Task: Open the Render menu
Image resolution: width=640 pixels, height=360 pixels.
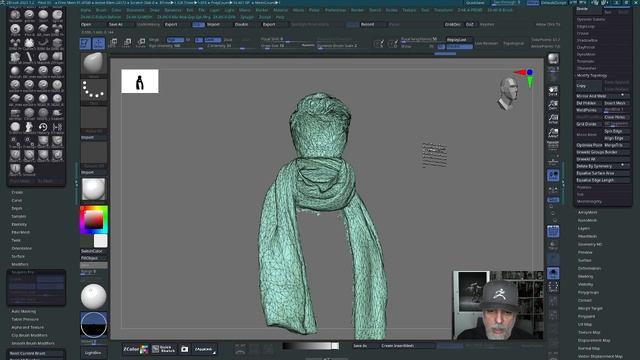Action: (x=357, y=10)
